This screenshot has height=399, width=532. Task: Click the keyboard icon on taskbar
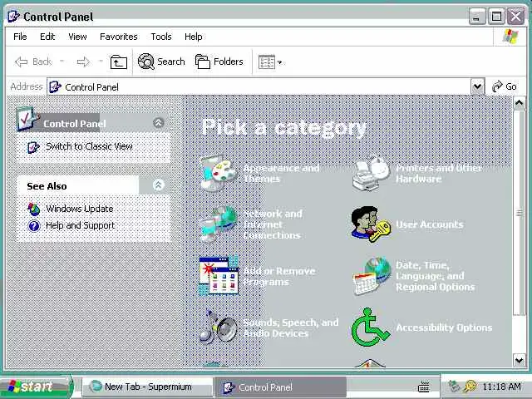click(424, 387)
